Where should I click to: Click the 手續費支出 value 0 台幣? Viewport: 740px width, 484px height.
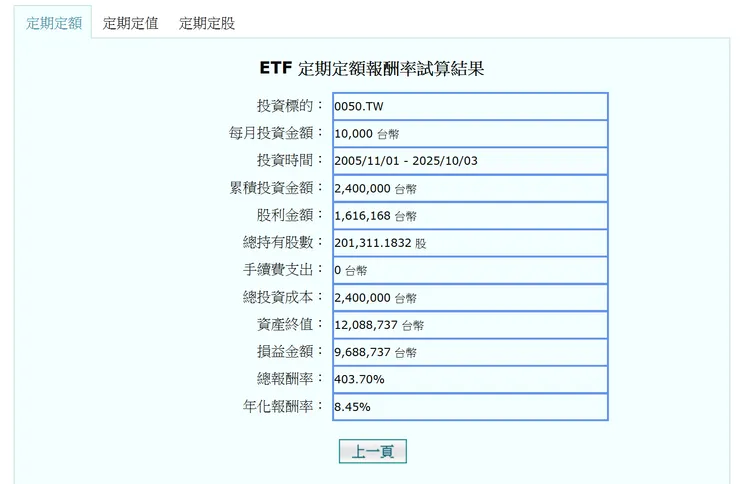(x=470, y=270)
